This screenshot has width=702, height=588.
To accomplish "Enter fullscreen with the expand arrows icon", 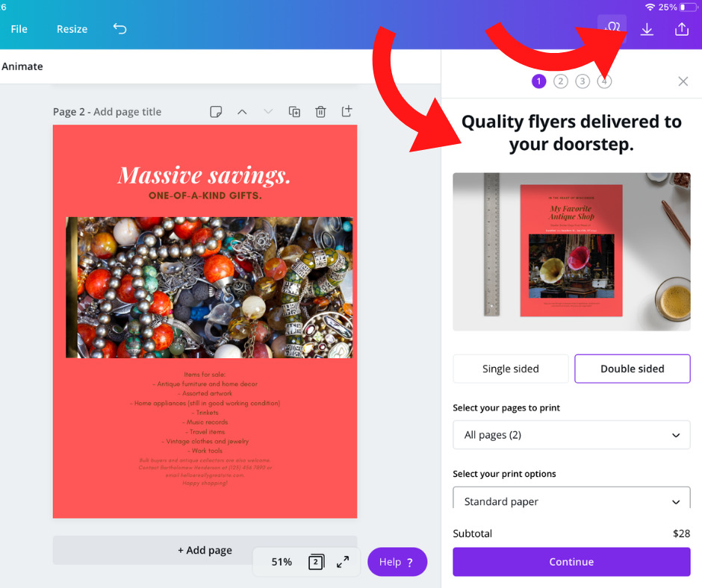I will point(343,562).
